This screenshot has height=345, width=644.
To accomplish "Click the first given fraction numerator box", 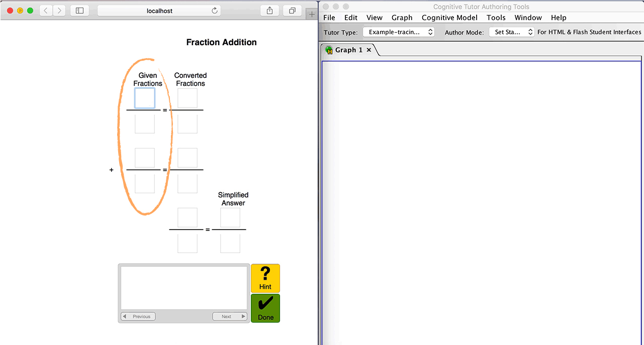I will click(145, 98).
